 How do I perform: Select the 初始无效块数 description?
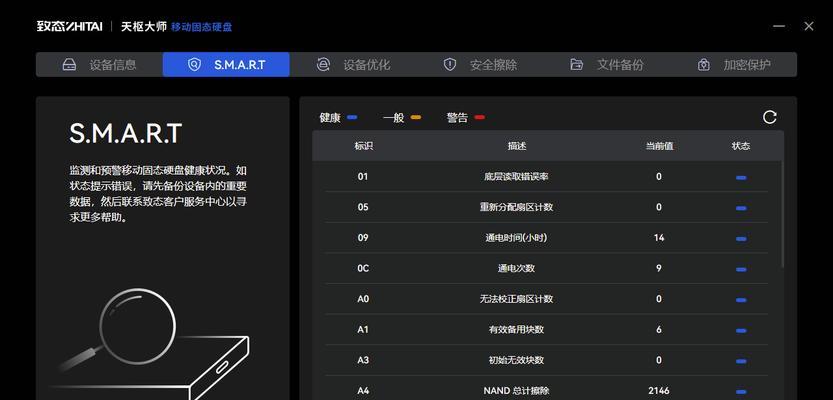[516, 360]
